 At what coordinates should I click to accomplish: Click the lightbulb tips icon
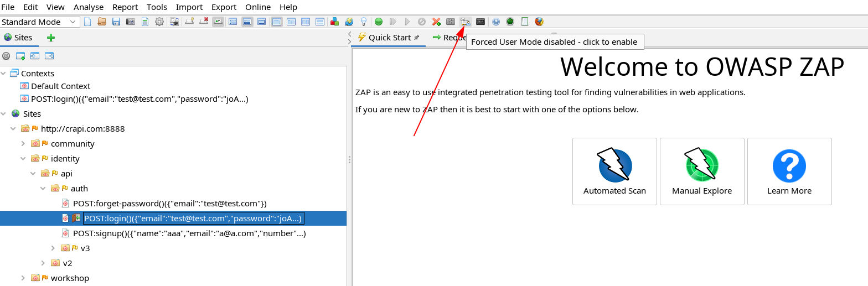(364, 22)
